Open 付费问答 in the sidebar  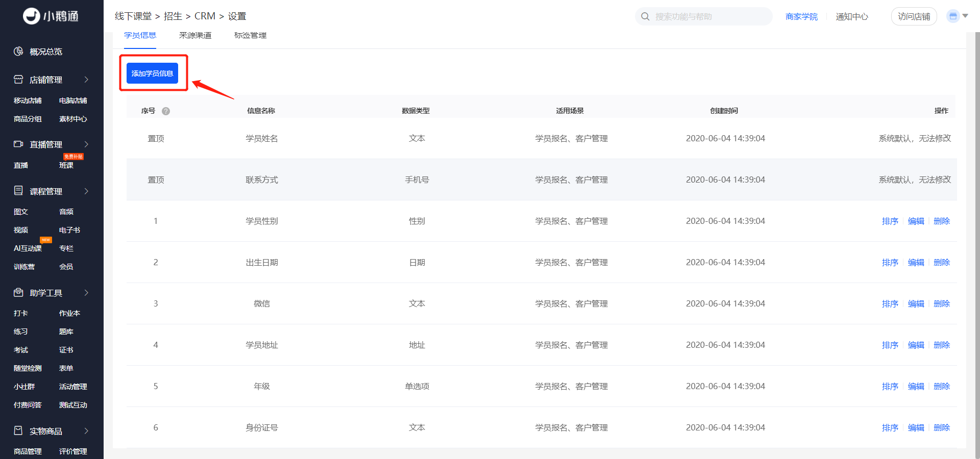pos(28,405)
